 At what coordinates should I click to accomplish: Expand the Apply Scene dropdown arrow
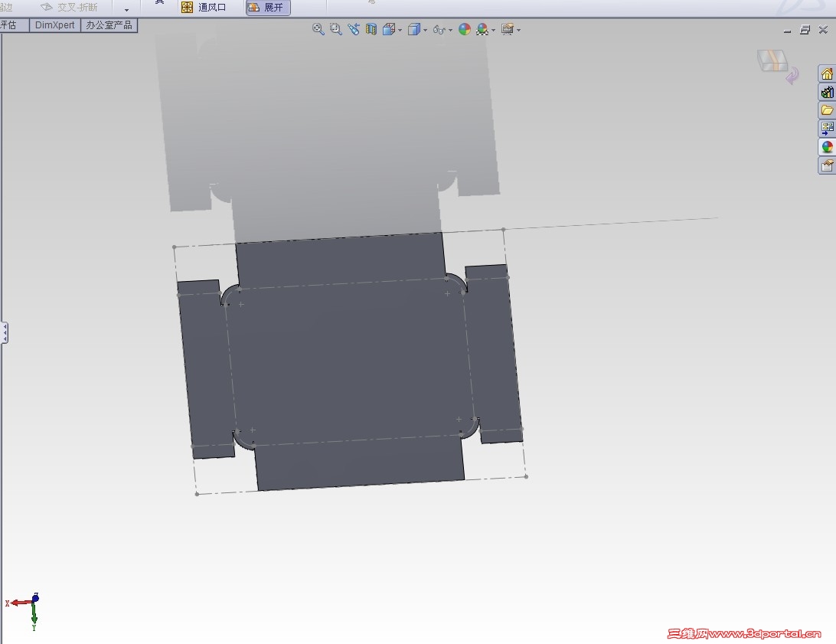tap(493, 31)
